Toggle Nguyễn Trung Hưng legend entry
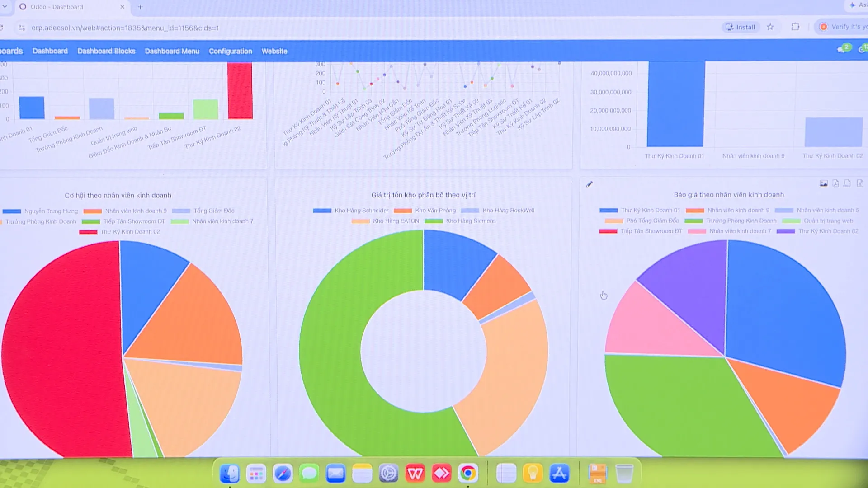The height and width of the screenshot is (488, 868). (x=40, y=211)
